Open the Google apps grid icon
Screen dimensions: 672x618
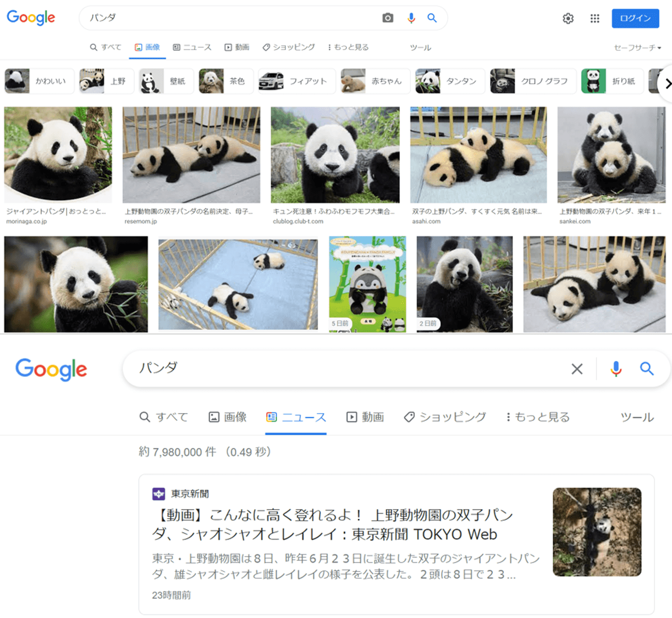click(x=594, y=19)
